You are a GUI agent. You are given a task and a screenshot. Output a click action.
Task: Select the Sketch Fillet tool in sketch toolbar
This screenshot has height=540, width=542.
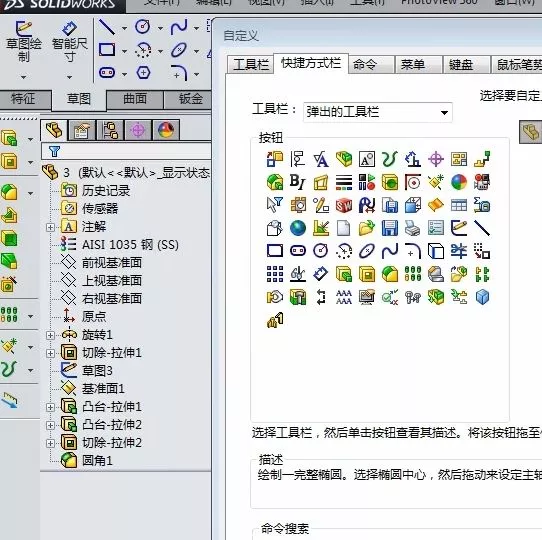pos(179,73)
